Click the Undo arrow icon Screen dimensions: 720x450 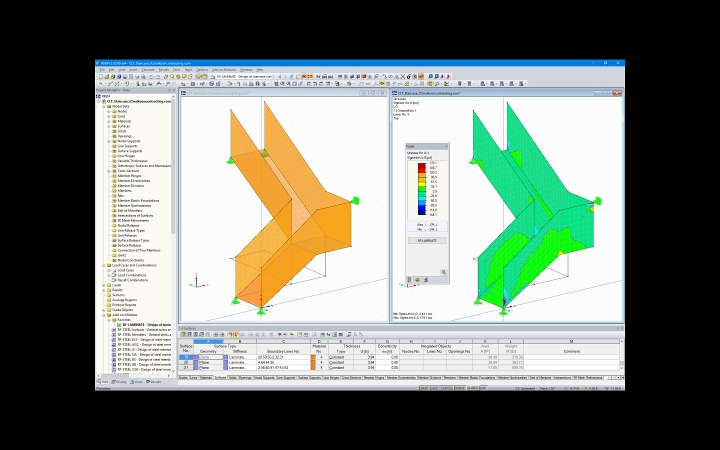coord(151,76)
